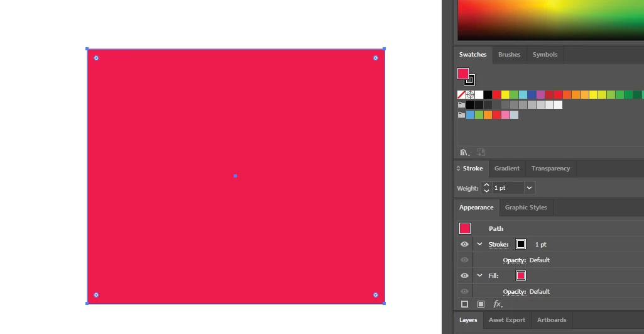
Task: Choose the sky blue swatch in bright group
Action: (470, 114)
